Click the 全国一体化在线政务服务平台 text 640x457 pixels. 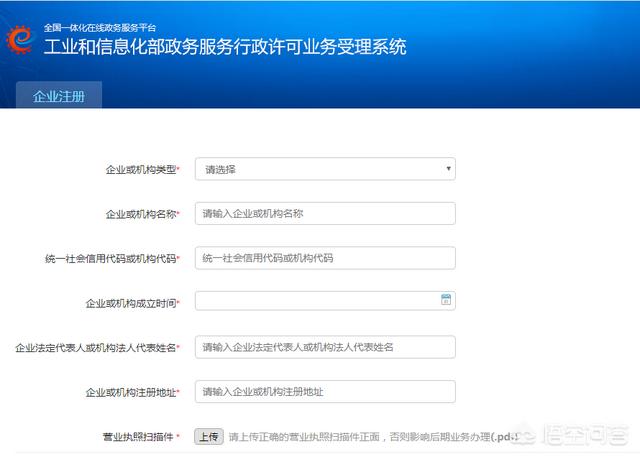click(x=100, y=28)
